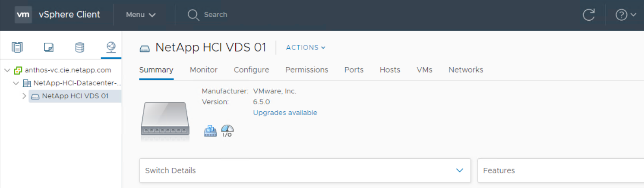This screenshot has height=188, width=644.
Task: Open the help question mark menu
Action: [x=625, y=15]
